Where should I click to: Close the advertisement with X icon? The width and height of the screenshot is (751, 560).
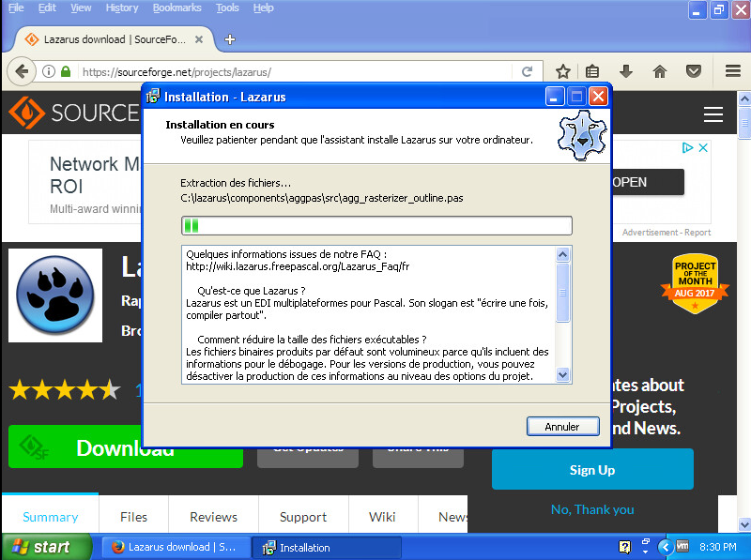pyautogui.click(x=703, y=147)
